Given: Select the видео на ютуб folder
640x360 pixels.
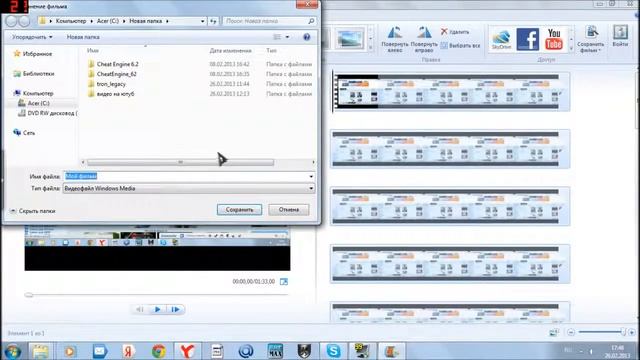Looking at the screenshot, I should [111, 94].
